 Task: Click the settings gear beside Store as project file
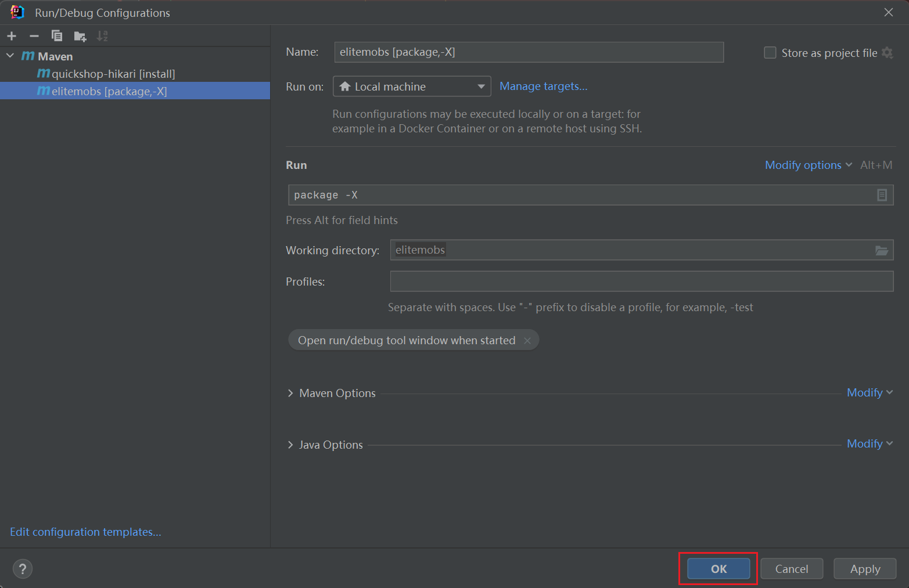tap(887, 53)
